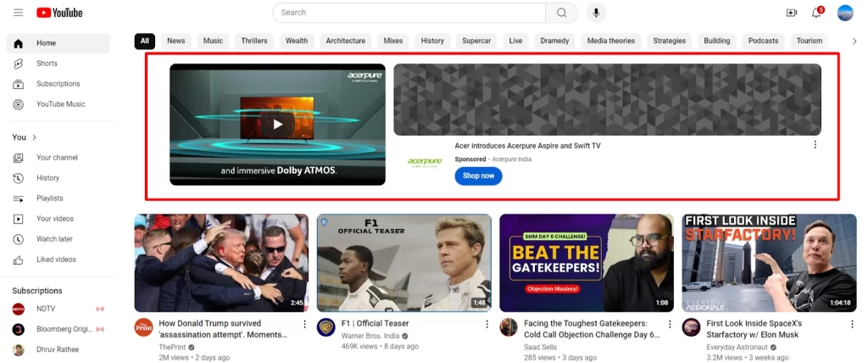Open Watch later in the sidebar
The width and height of the screenshot is (868, 363).
pos(58,239)
